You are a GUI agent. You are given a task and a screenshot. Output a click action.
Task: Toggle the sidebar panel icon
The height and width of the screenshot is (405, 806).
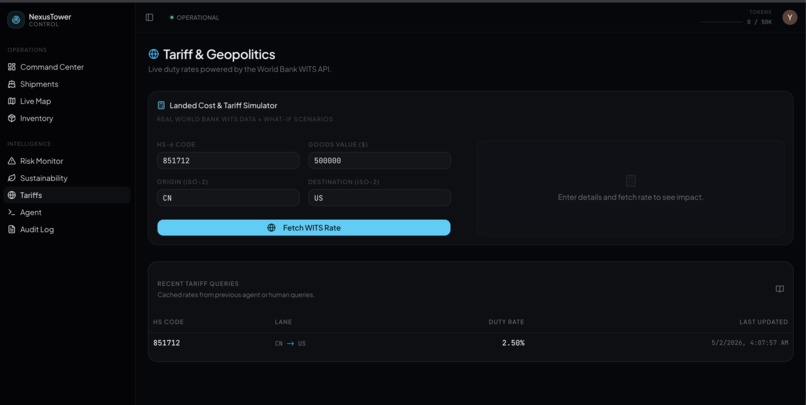coord(149,17)
